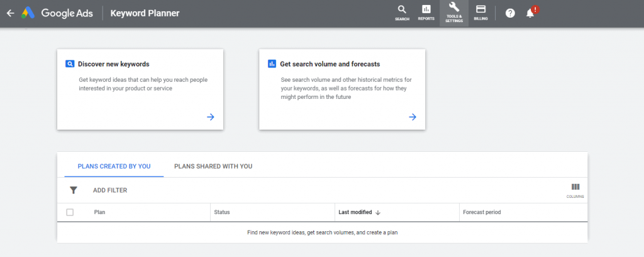
Task: Open Tools & Settings wrench menu
Action: pos(454,13)
